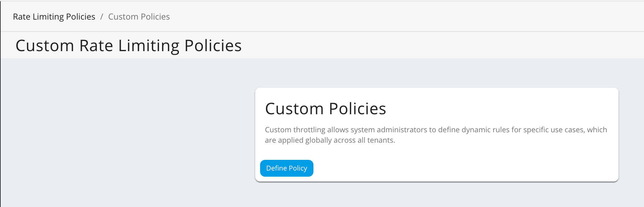Click 'specific use cases' in the description

554,130
